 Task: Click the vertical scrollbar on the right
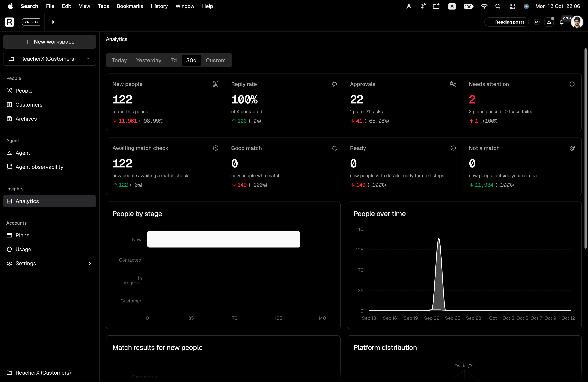tap(585, 148)
